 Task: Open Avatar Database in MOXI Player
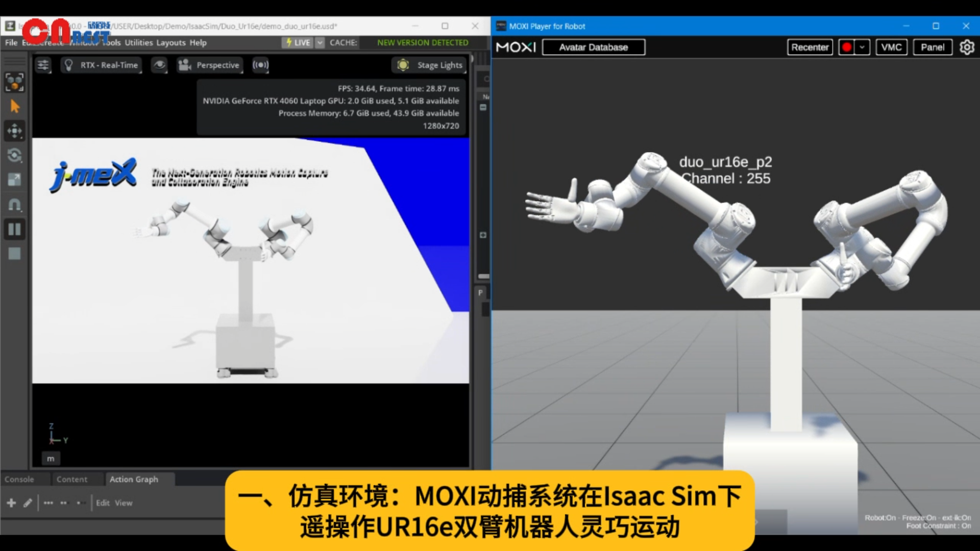594,47
